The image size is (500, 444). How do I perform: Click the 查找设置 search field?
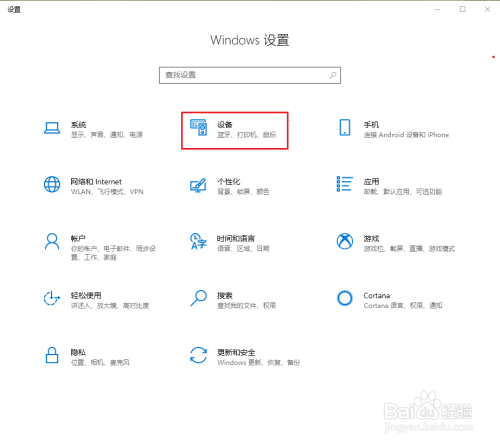pyautogui.click(x=250, y=75)
